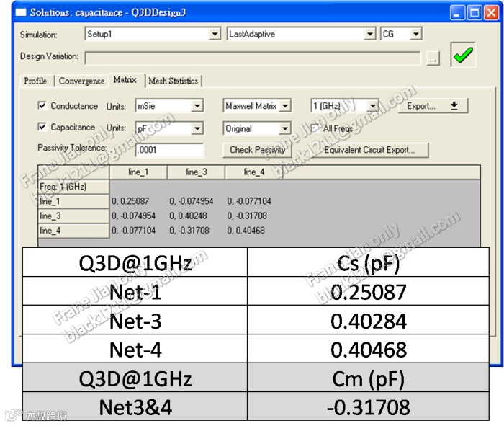Select the line_4 column header
504x426 pixels.
point(254,172)
